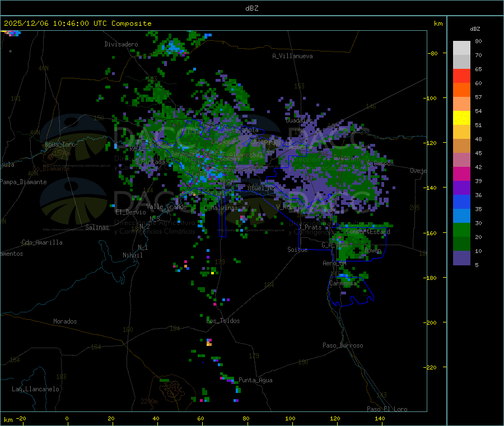The height and width of the screenshot is (426, 504).
Task: Click the Lag.Llancanelo place label
Action: [x=35, y=389]
